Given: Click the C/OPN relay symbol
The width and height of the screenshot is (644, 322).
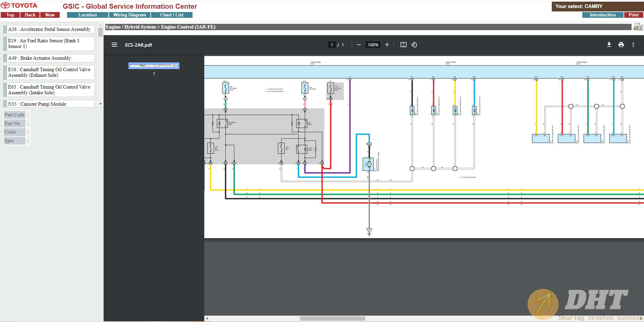Looking at the screenshot, I should pyautogui.click(x=301, y=149).
